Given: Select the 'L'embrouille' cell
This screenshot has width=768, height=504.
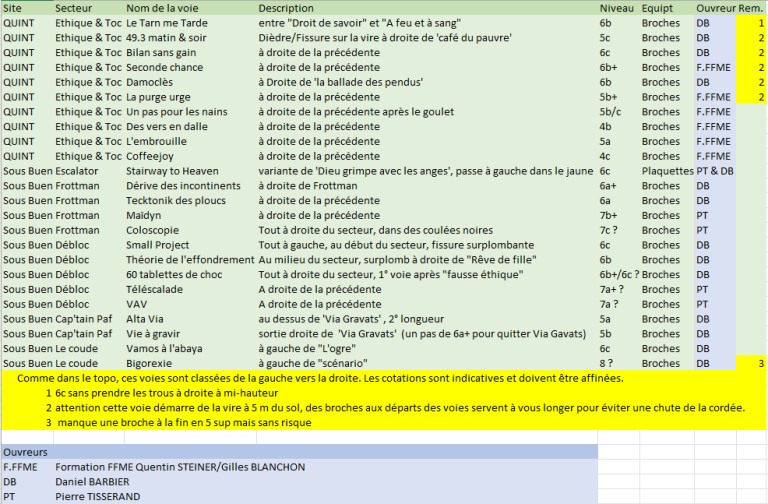Looking at the screenshot, I should coord(191,141).
